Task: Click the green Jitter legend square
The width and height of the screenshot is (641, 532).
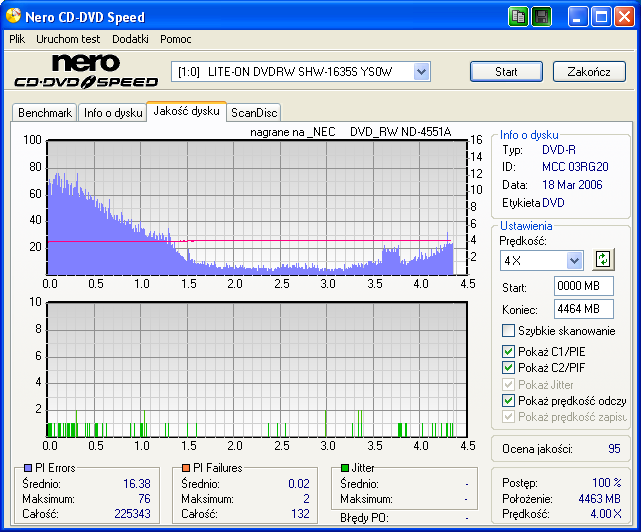Action: [345, 467]
